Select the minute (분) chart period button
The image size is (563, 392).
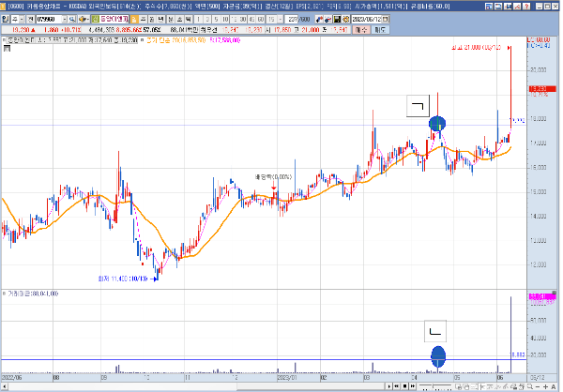tap(171, 19)
